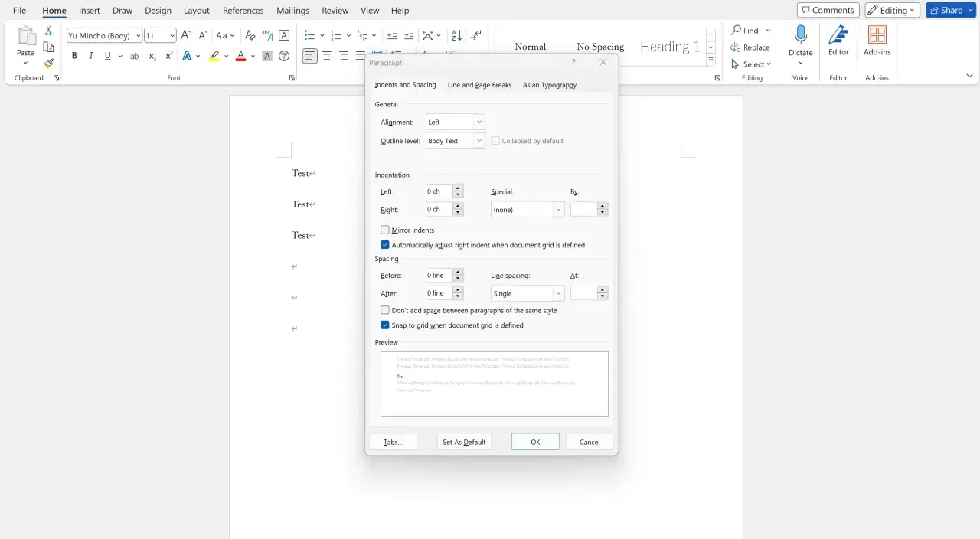The width and height of the screenshot is (980, 539).
Task: Click the Copy icon in Clipboard group
Action: [x=49, y=47]
